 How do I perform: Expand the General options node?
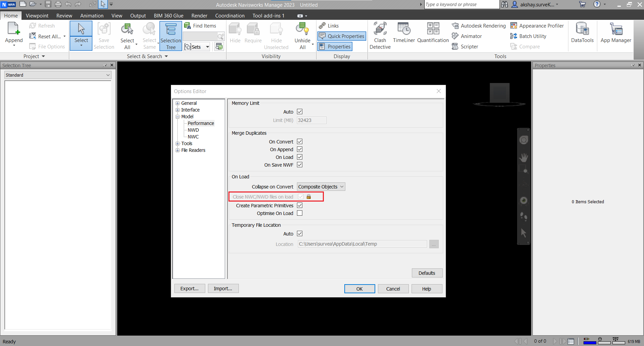point(177,103)
